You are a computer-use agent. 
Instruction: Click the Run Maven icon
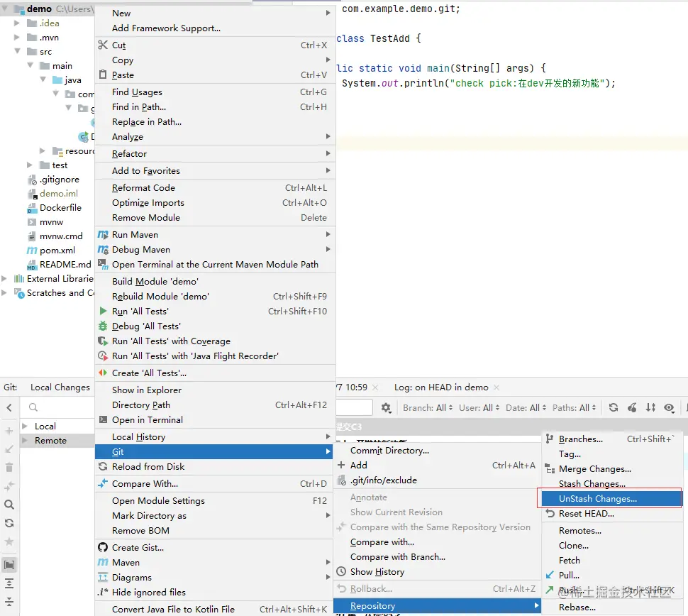pyautogui.click(x=103, y=234)
